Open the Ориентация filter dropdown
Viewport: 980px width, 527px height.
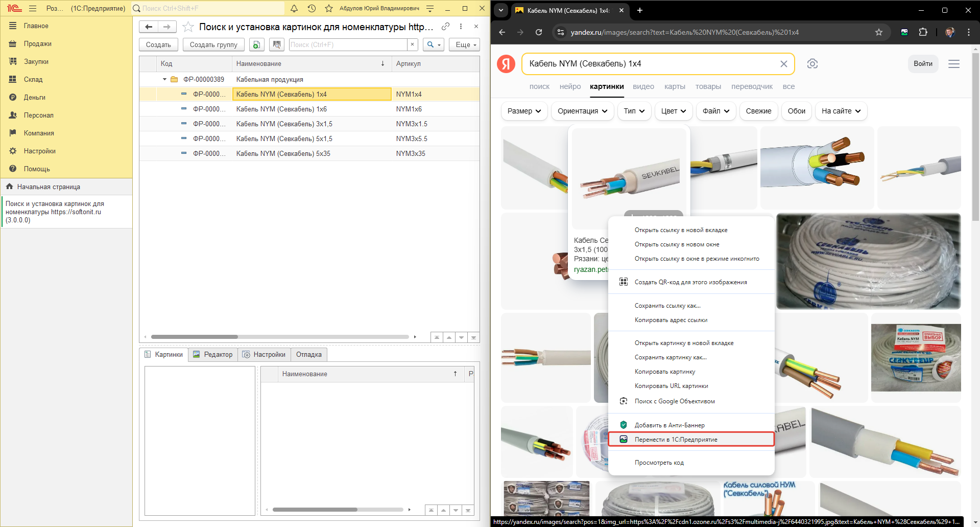tap(582, 111)
